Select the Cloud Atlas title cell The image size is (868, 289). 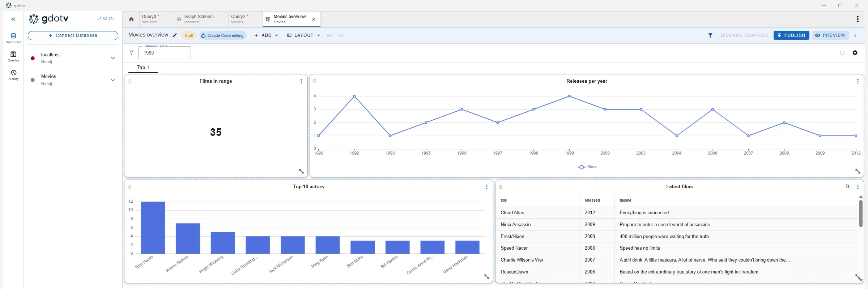tap(537, 213)
